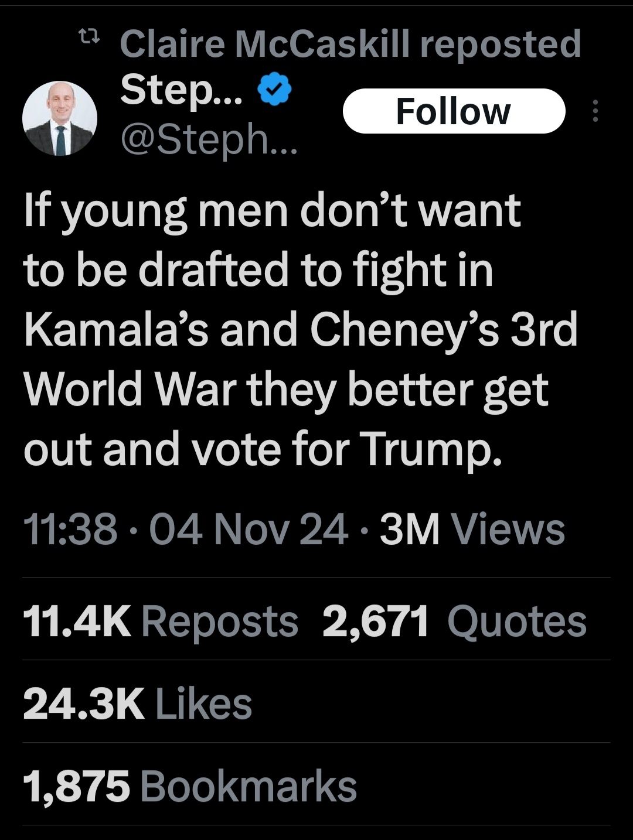Show the "2,671 Quotes" list
The height and width of the screenshot is (840, 633).
click(454, 622)
